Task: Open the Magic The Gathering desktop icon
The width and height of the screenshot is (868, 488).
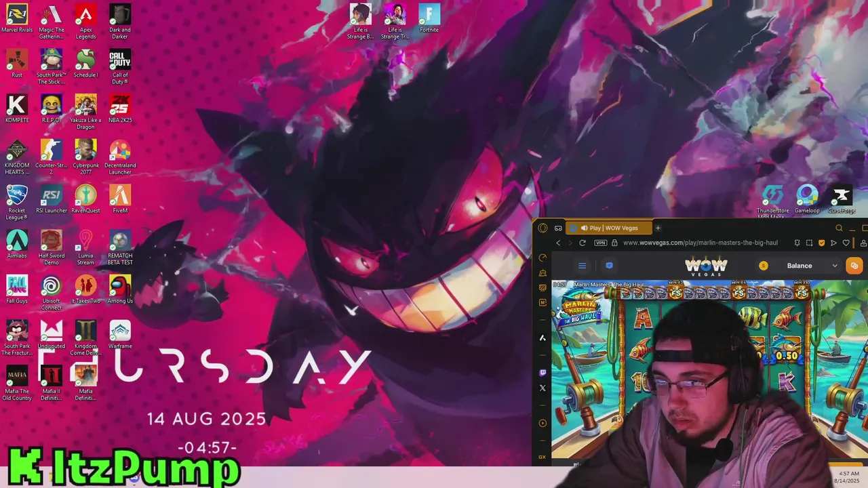Action: [52, 22]
